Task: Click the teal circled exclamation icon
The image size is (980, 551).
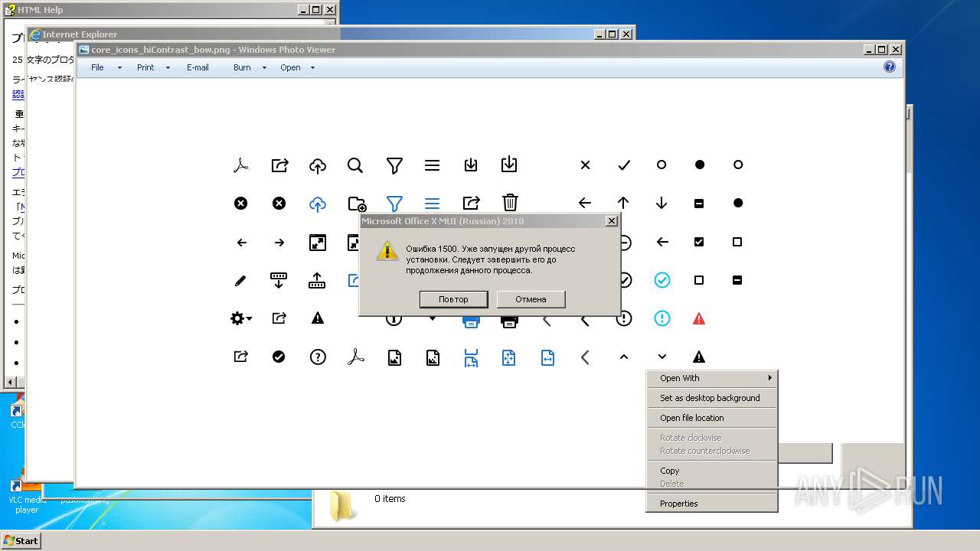Action: point(662,318)
